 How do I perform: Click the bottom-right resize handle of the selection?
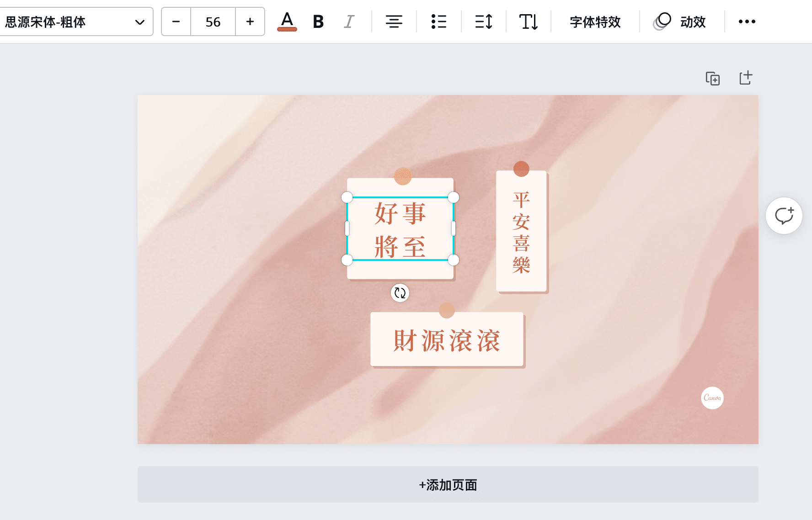coord(454,260)
